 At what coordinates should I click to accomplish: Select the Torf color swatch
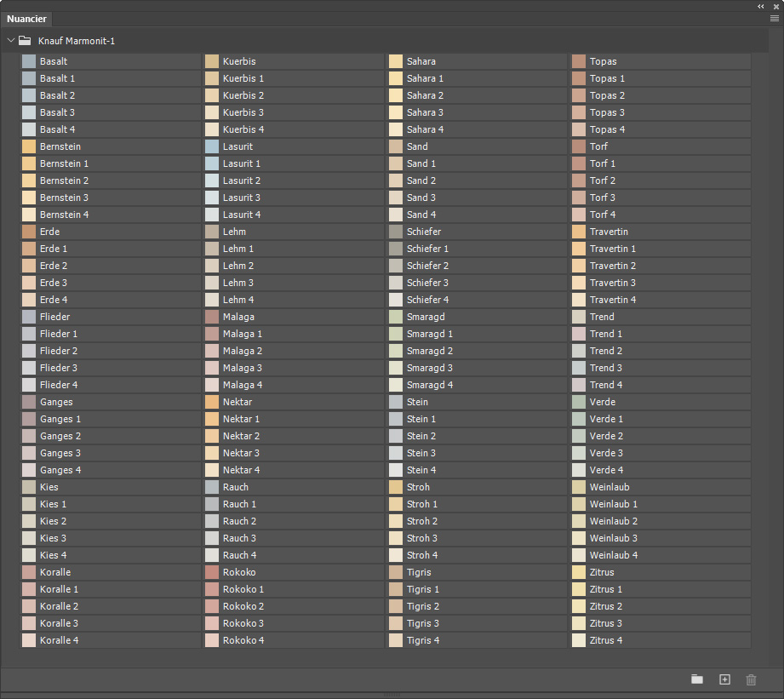(x=579, y=146)
